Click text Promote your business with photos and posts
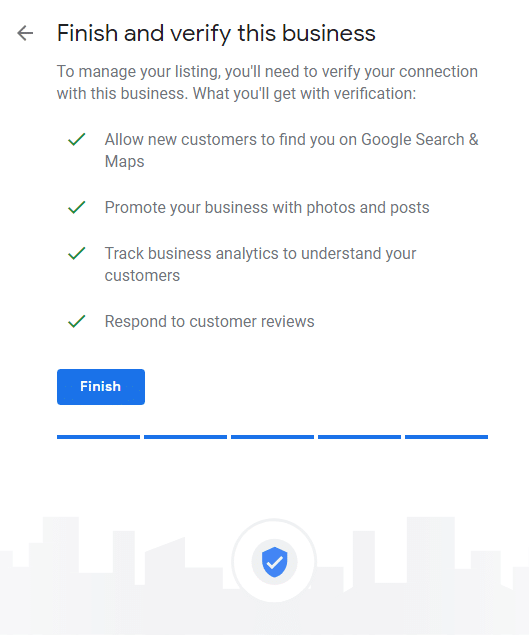The image size is (529, 635). point(267,207)
